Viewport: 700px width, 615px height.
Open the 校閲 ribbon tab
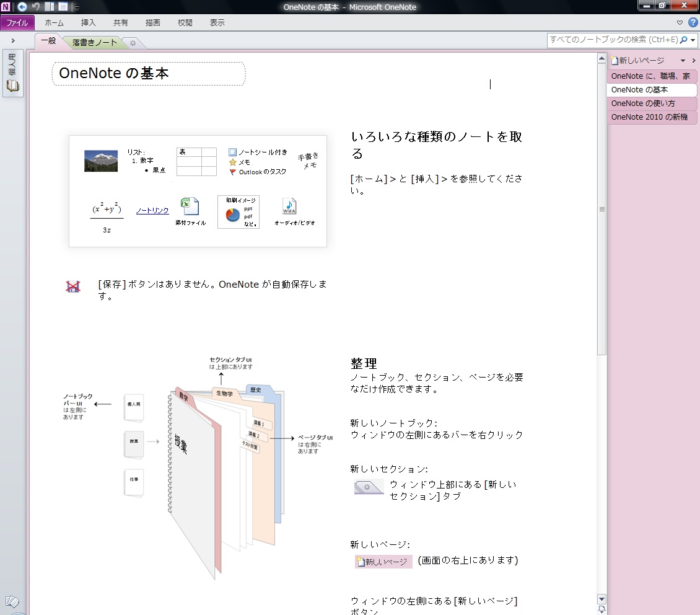185,23
